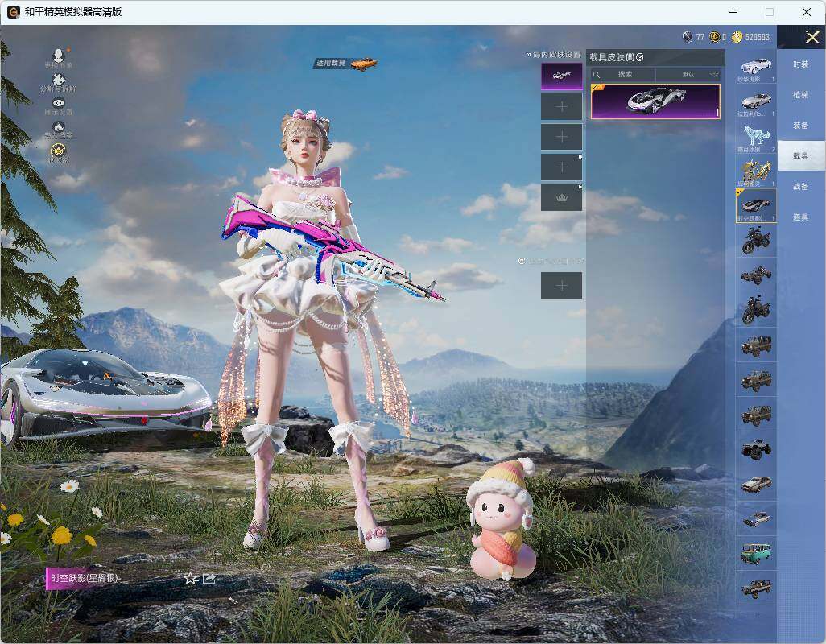Select the 法拉利Ro... car thumbnail
The height and width of the screenshot is (644, 826).
pos(756,102)
